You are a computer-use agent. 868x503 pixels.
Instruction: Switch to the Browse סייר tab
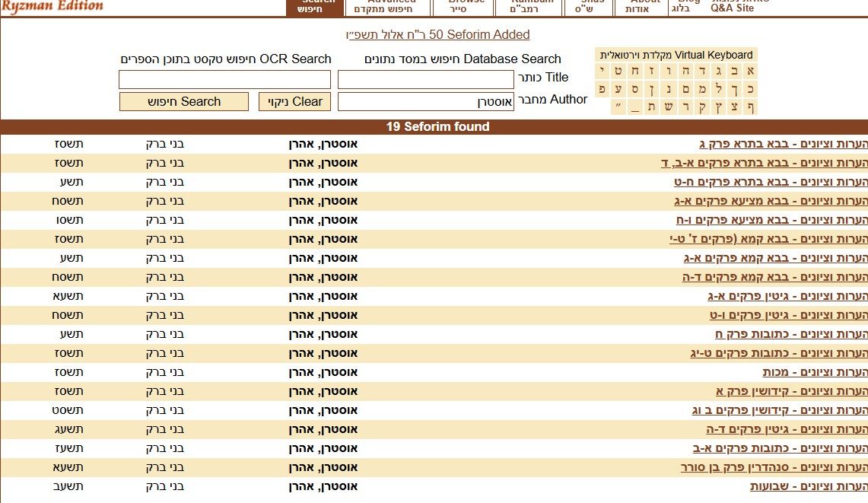point(463,8)
